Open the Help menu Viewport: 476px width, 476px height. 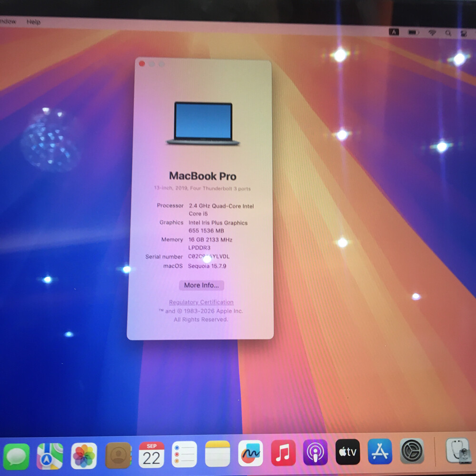(33, 22)
